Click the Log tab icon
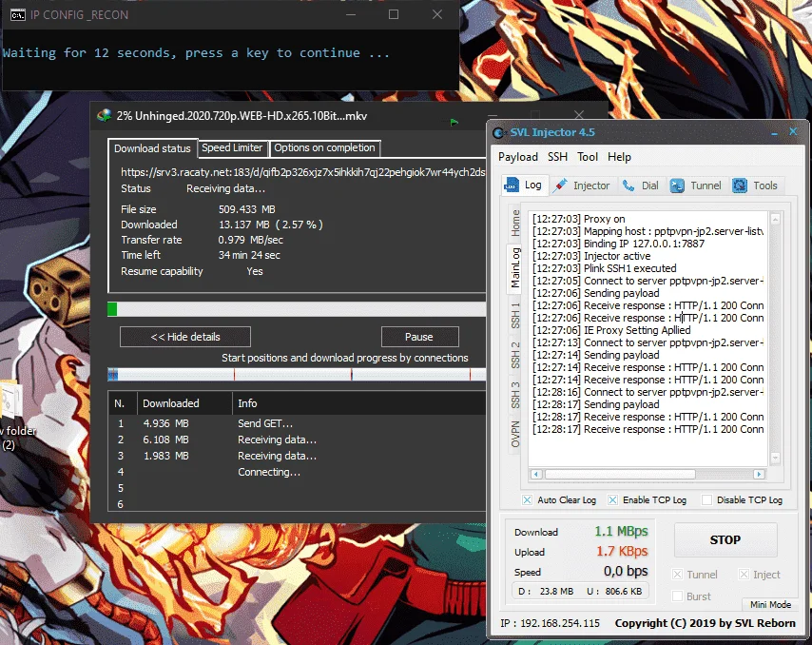Viewport: 812px width, 645px height. 512,185
